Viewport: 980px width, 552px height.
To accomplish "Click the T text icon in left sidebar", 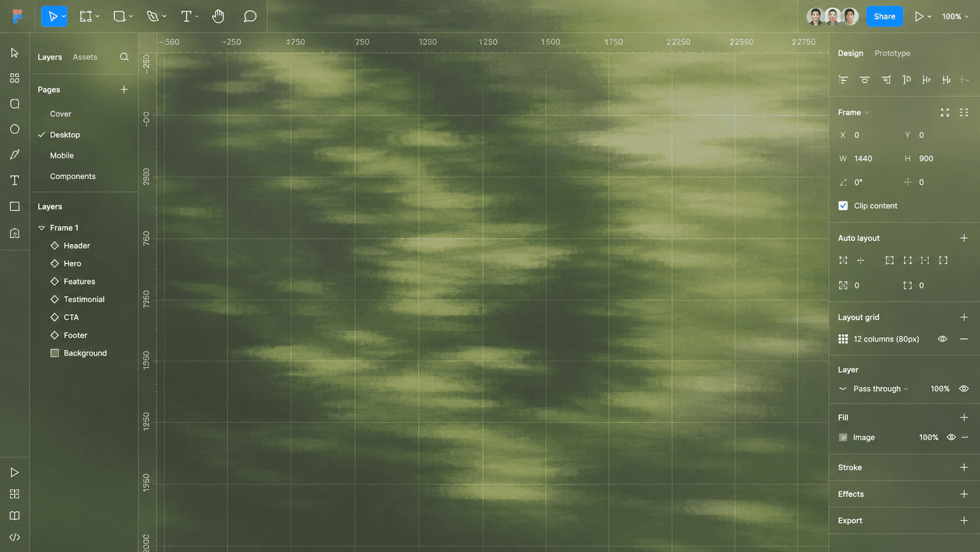I will [15, 180].
